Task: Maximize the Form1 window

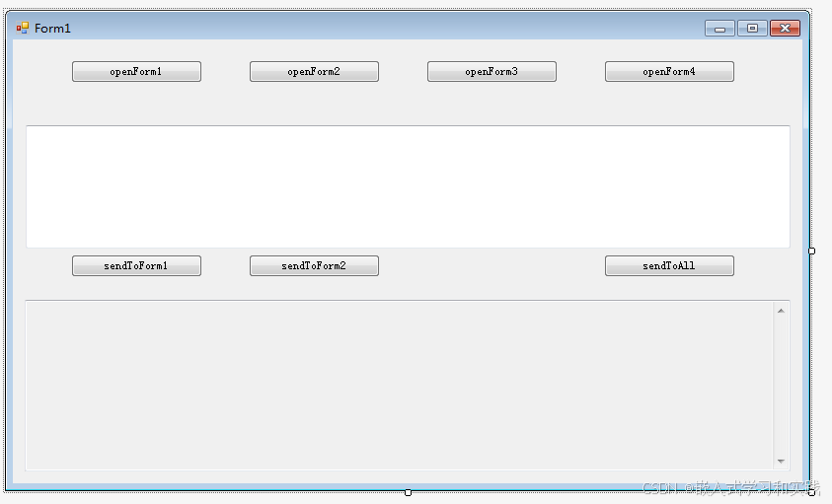Action: [752, 29]
